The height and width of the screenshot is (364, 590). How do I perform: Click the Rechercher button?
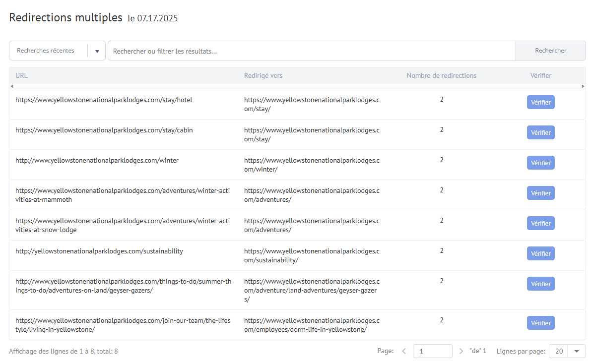pos(550,51)
